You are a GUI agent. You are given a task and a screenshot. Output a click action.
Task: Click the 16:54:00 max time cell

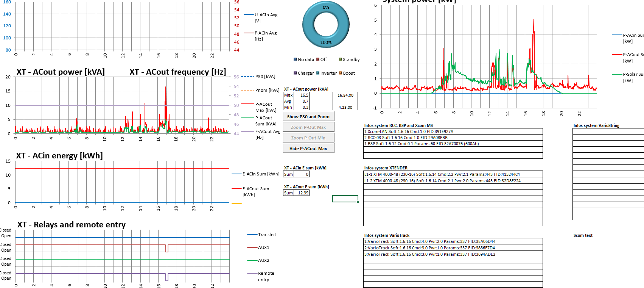click(x=345, y=95)
